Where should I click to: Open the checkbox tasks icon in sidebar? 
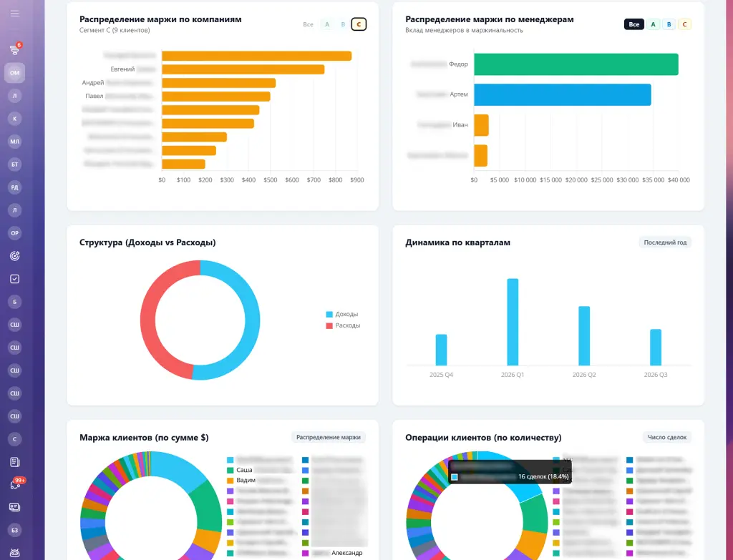[14, 279]
